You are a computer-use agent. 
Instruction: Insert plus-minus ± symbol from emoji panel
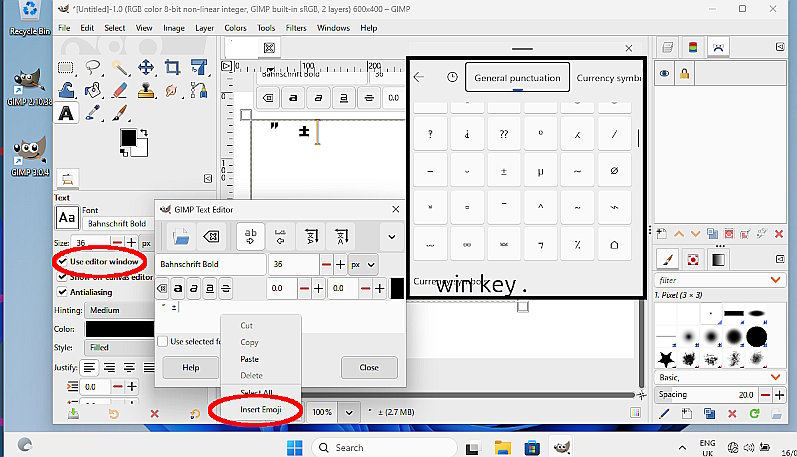504,171
